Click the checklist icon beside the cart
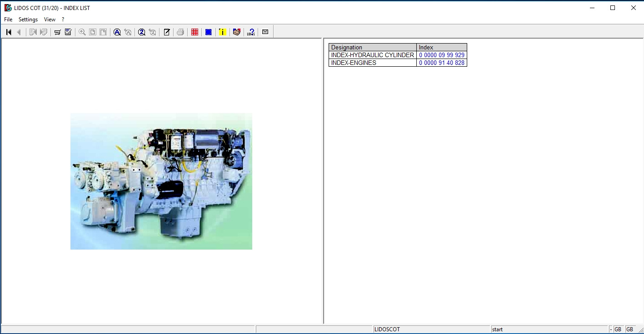 [x=68, y=32]
